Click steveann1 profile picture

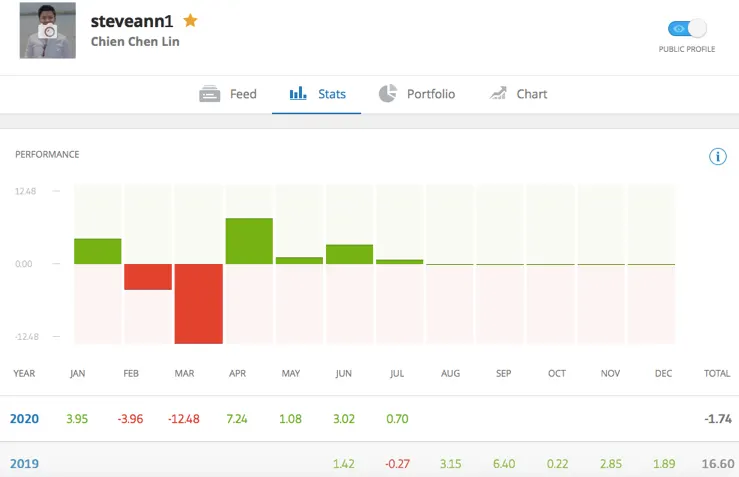point(48,31)
